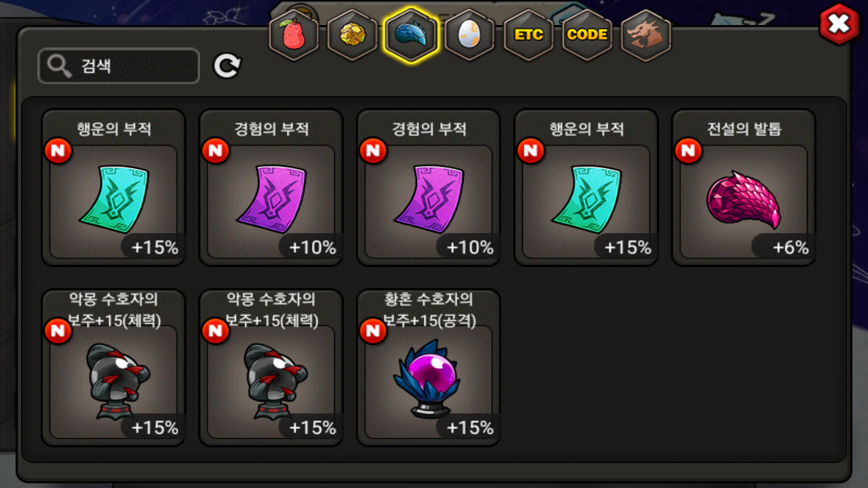Viewport: 868px width, 488px height.
Task: Select the blue dragon claw tab
Action: click(x=412, y=36)
